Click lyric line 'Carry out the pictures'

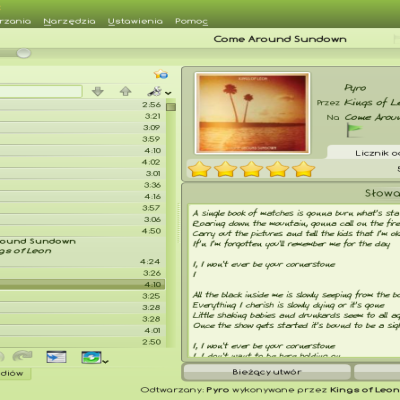coord(296,234)
